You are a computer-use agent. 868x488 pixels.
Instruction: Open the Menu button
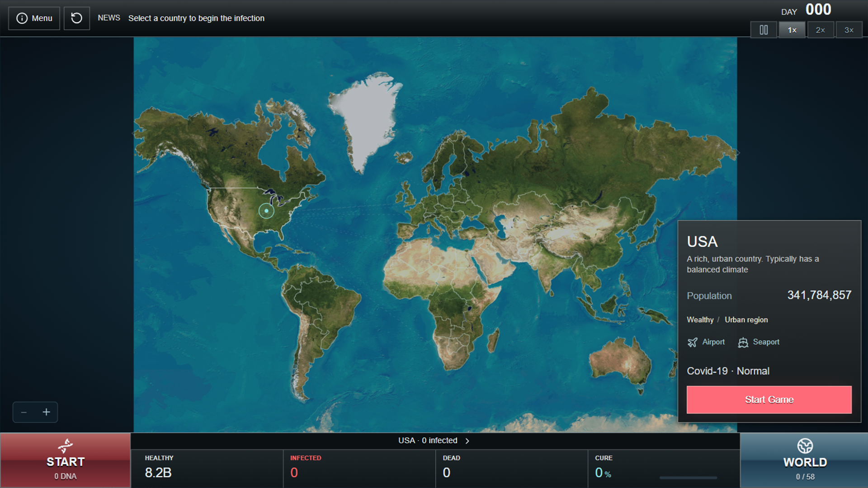[x=34, y=18]
